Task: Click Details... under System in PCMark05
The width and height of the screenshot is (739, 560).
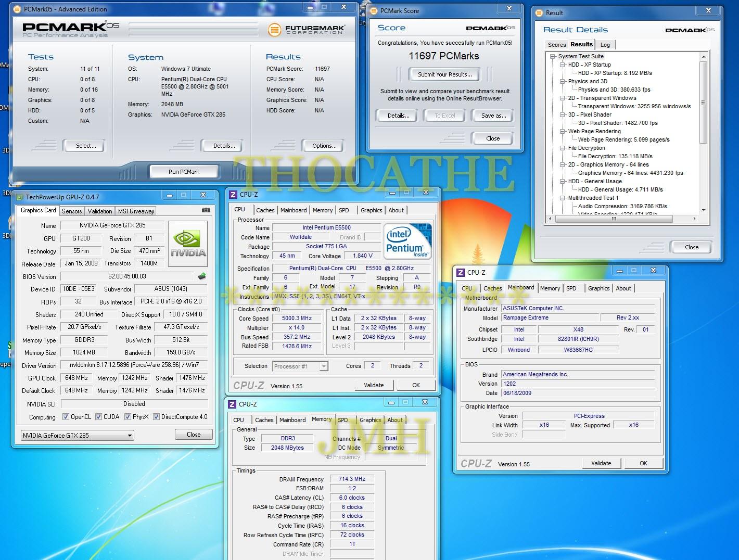Action: (x=224, y=146)
